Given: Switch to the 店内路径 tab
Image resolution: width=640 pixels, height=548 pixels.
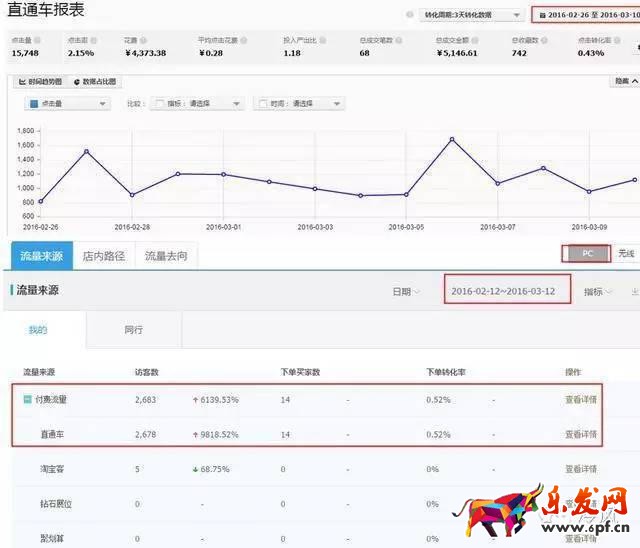Looking at the screenshot, I should pyautogui.click(x=105, y=256).
